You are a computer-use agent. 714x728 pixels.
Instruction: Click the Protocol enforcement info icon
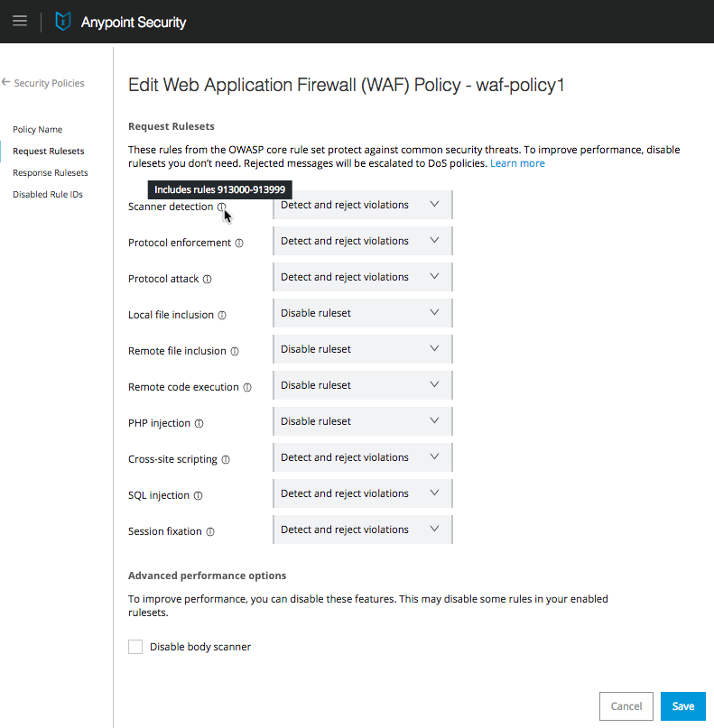tap(238, 242)
